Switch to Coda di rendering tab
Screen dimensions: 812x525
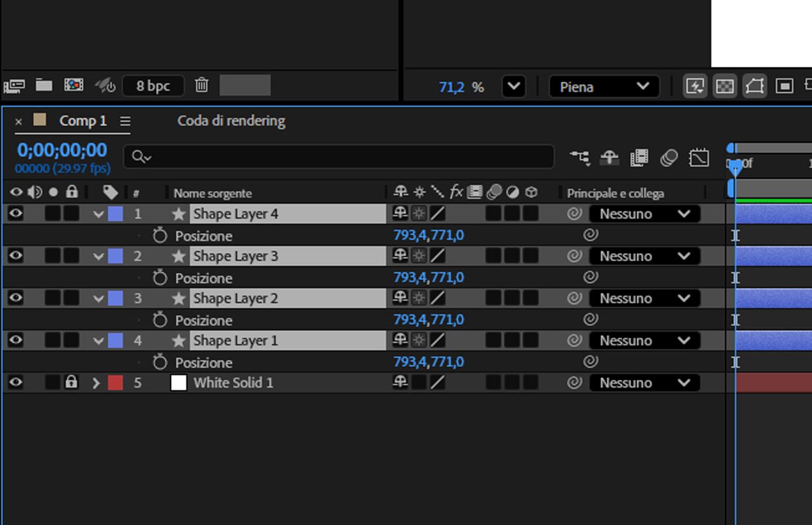231,121
